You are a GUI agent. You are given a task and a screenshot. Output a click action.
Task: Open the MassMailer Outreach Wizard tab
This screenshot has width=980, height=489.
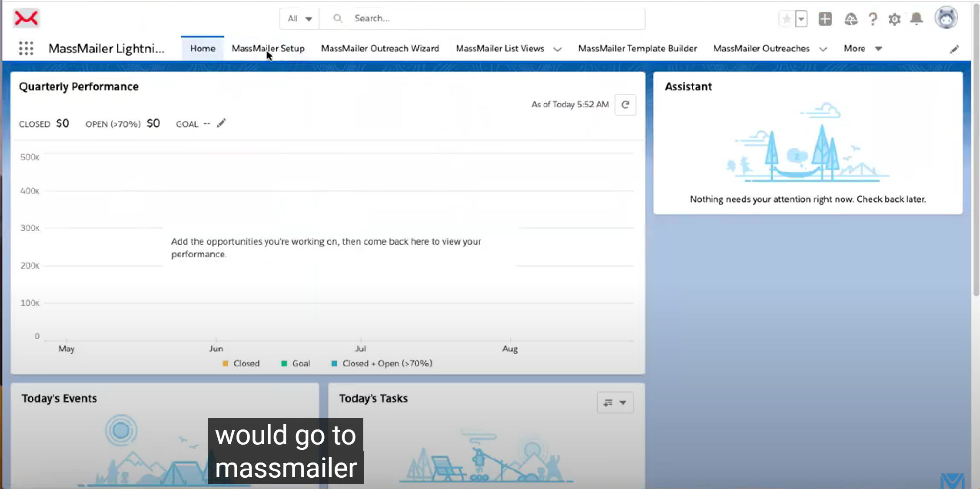[380, 48]
